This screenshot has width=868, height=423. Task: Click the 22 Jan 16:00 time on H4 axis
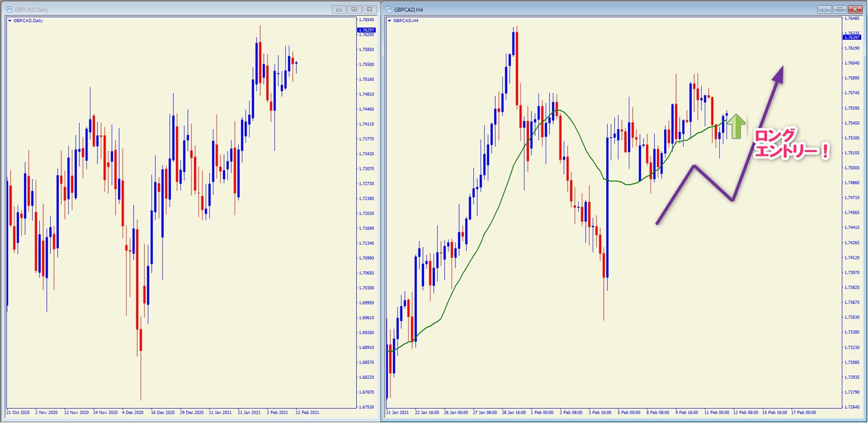click(427, 412)
